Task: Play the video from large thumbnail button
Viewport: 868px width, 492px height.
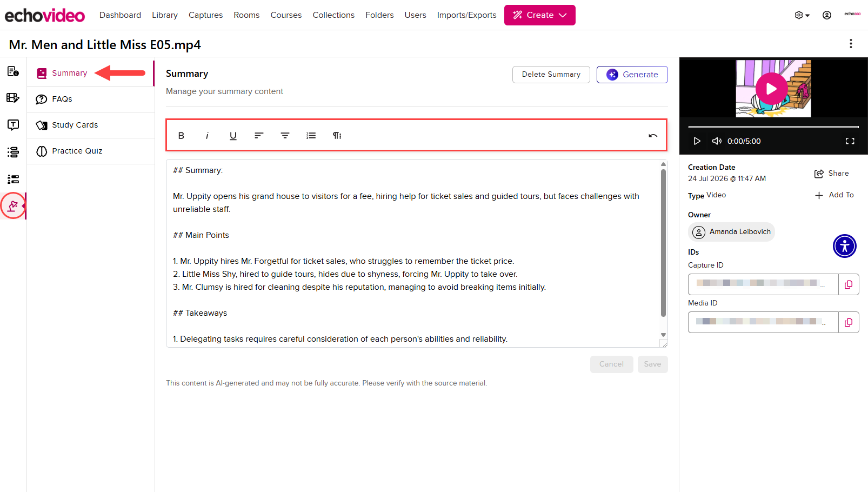Action: tap(771, 89)
